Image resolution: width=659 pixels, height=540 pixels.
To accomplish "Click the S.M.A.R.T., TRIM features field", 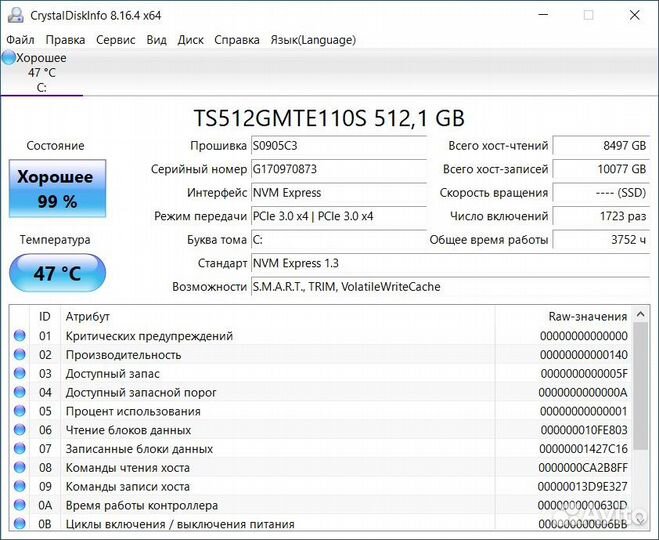I will (451, 287).
